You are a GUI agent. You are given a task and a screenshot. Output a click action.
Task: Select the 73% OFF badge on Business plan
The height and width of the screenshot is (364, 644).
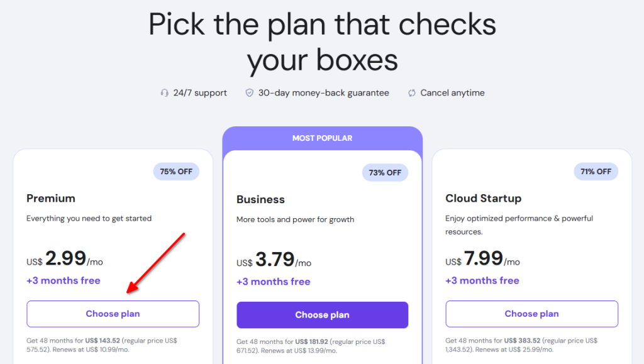[x=385, y=172]
